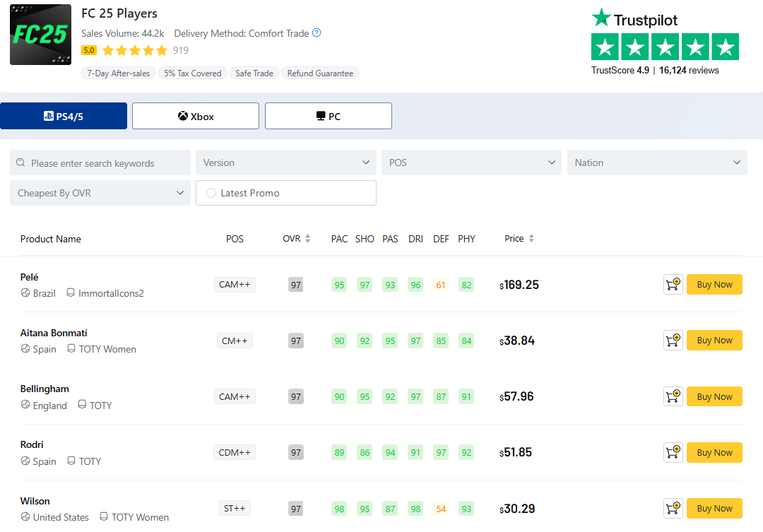
Task: Click the CM++ position badge
Action: pos(235,341)
